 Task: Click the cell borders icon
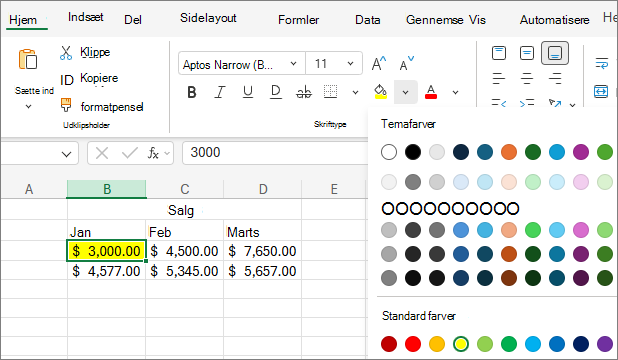330,92
